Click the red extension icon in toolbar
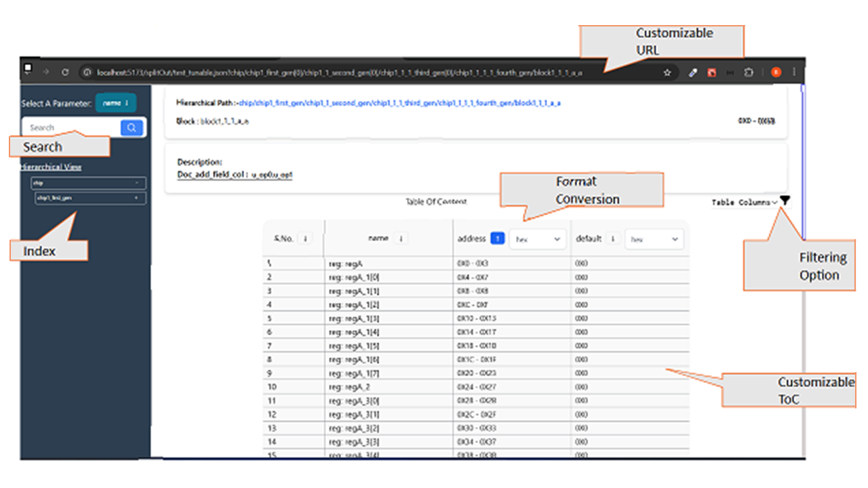868x488 pixels. coord(711,73)
